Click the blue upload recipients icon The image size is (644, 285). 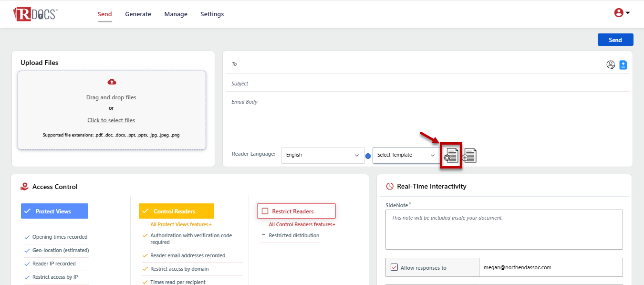click(x=623, y=65)
